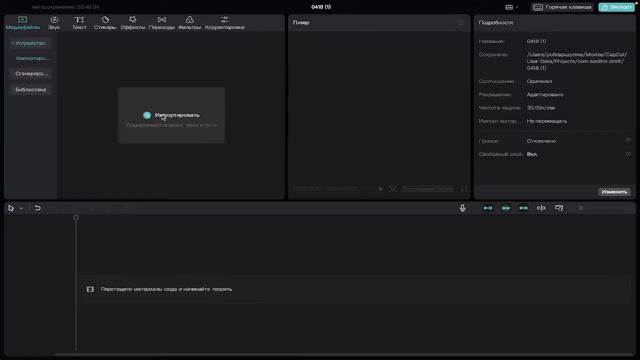Viewport: 640px width, 360px height.
Task: Select the Корректировка tab
Action: [x=224, y=23]
